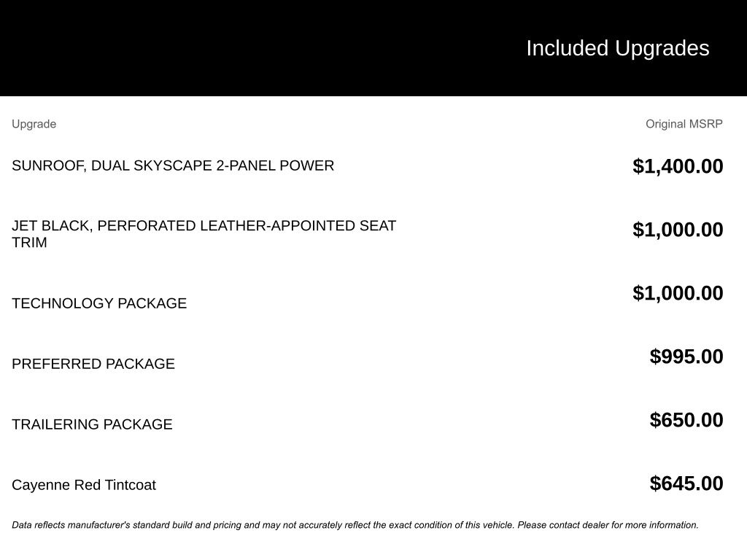Click the $995.00 price
747x560 pixels.
click(686, 357)
